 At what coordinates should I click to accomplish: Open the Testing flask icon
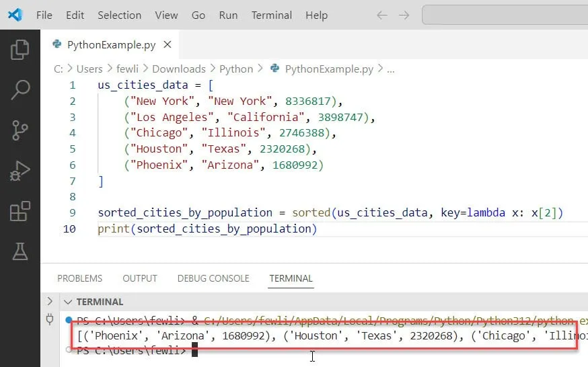pyautogui.click(x=20, y=251)
